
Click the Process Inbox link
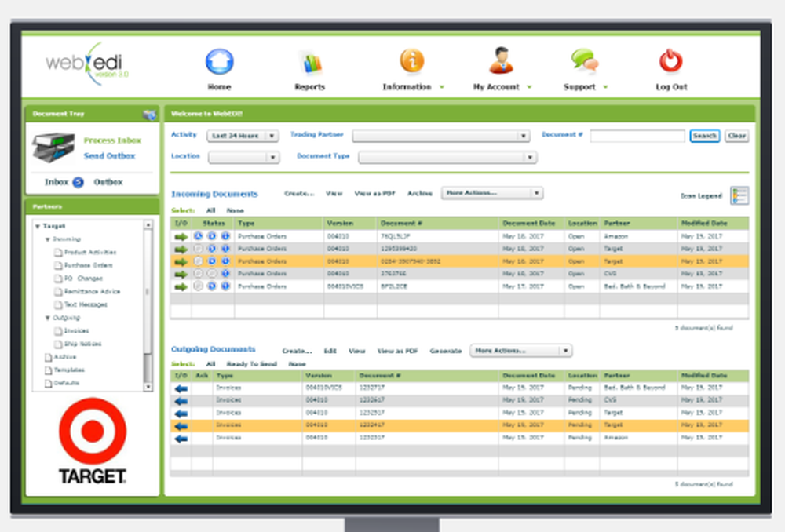112,140
